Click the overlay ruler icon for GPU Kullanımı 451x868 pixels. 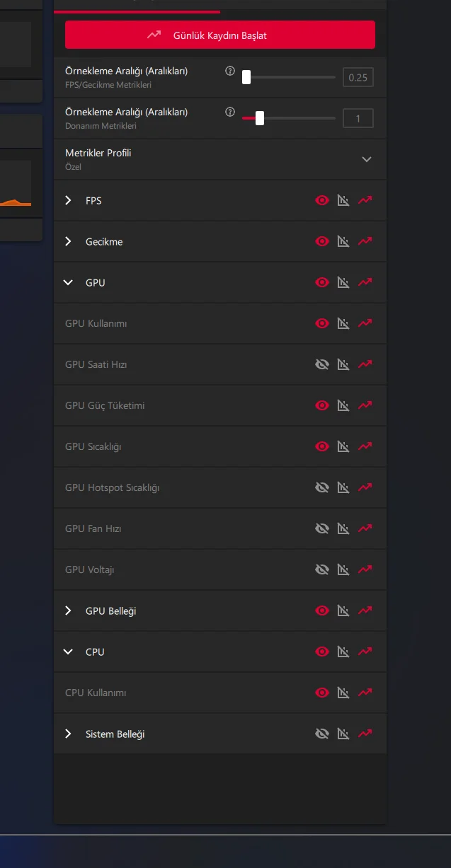click(x=343, y=324)
